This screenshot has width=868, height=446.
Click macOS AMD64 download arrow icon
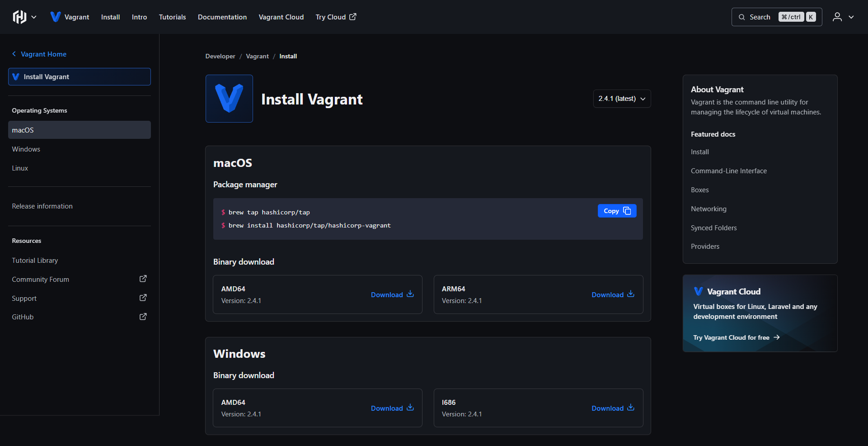pyautogui.click(x=410, y=294)
